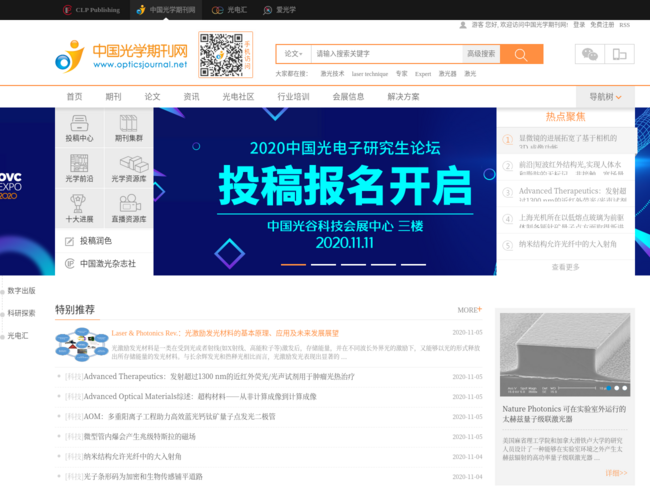
Task: Open the 资讯 nav menu item
Action: click(x=191, y=97)
